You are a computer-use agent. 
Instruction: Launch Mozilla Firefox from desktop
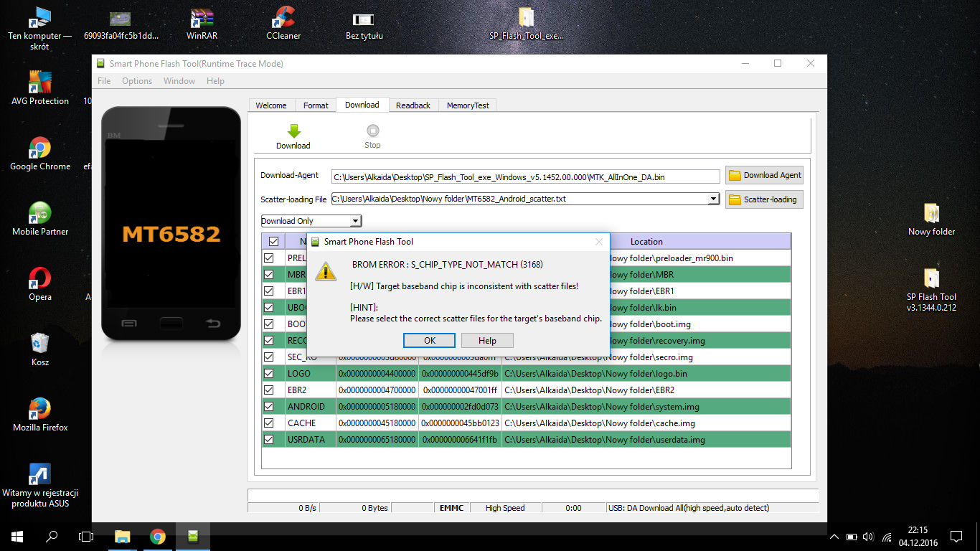[x=40, y=415]
